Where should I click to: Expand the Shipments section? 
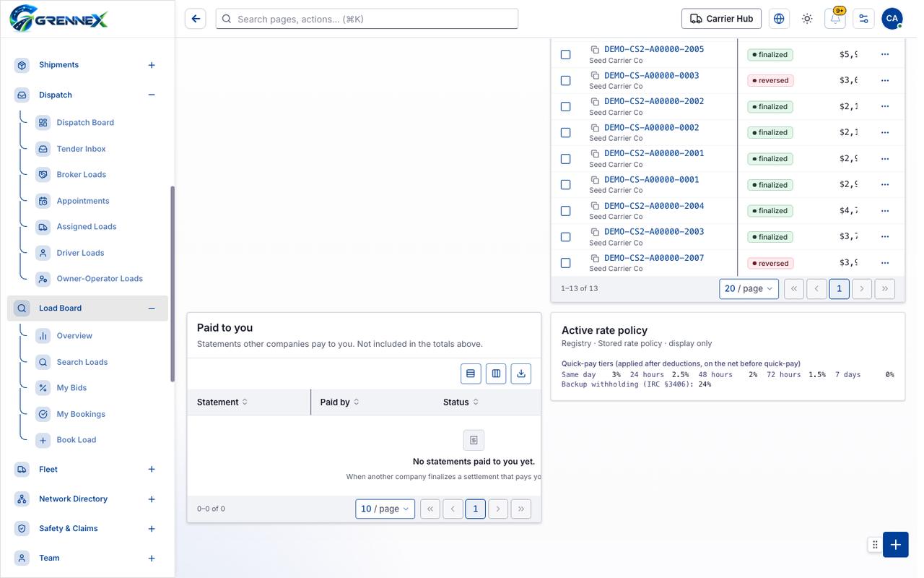(x=152, y=65)
